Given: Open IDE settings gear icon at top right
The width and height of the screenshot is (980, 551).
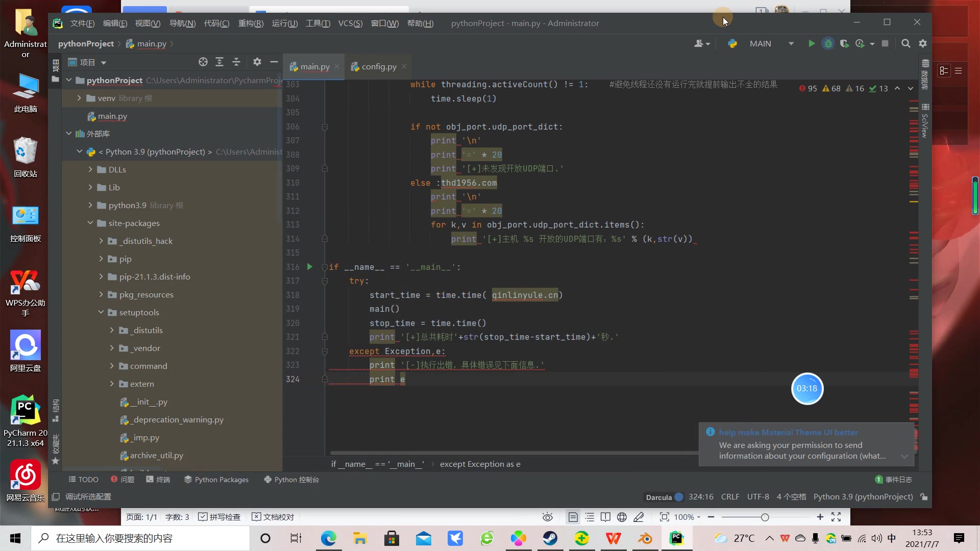Looking at the screenshot, I should tap(923, 44).
